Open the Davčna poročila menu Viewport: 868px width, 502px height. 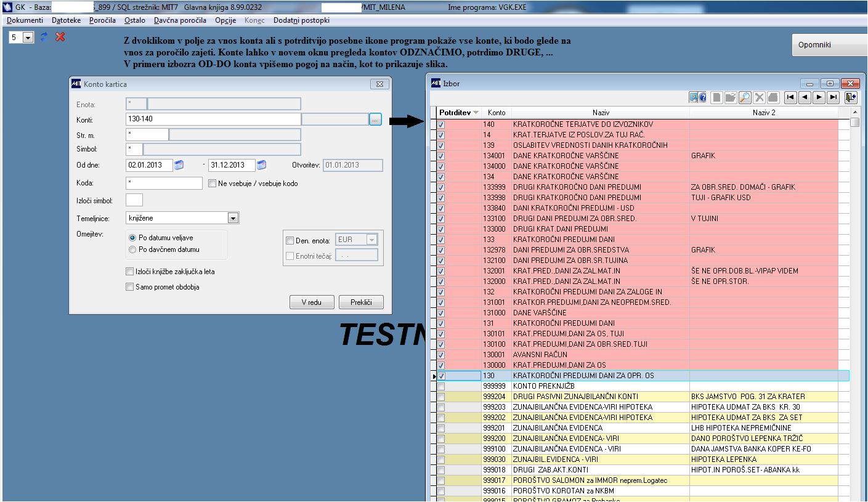pyautogui.click(x=180, y=20)
